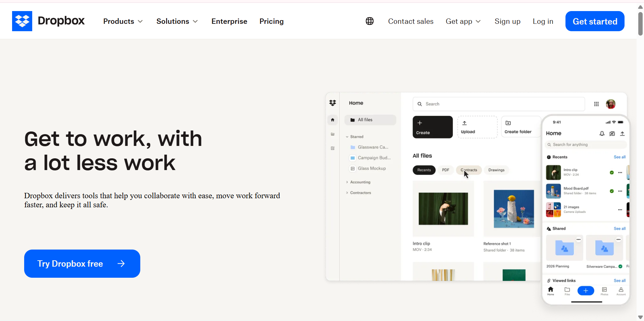644x321 pixels.
Task: Click the black Create button
Action: tap(433, 127)
